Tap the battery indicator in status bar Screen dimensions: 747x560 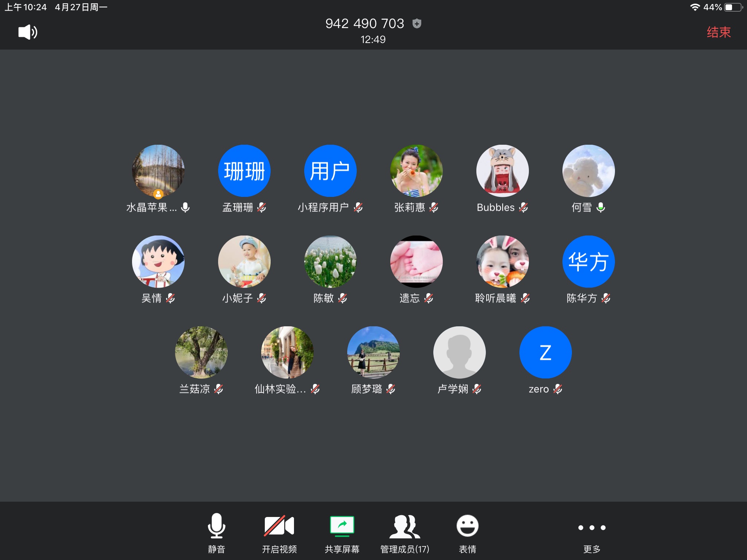tap(733, 7)
